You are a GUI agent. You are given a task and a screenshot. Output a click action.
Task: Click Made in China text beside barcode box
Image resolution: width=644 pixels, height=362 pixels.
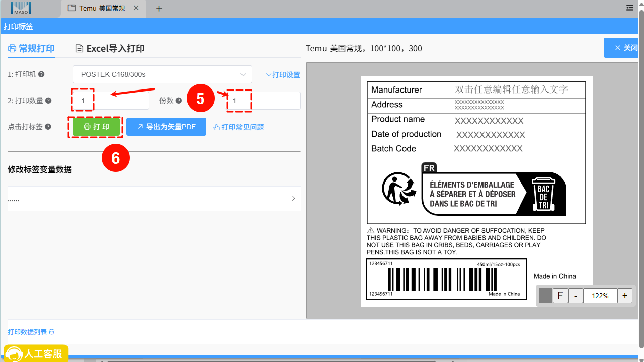555,276
